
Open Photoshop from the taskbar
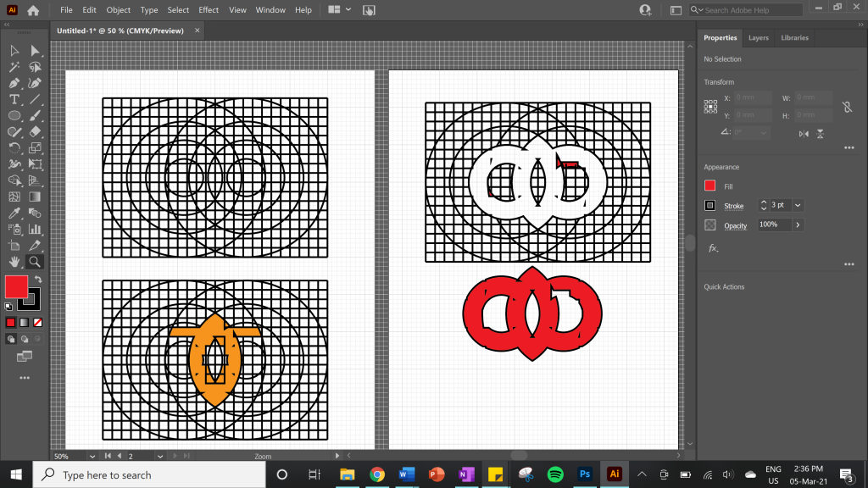click(585, 474)
